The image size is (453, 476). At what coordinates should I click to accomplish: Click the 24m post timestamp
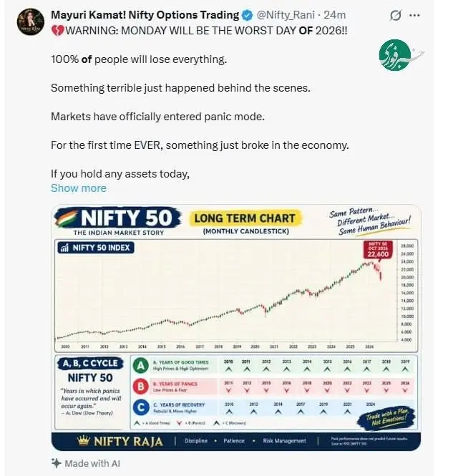click(334, 15)
